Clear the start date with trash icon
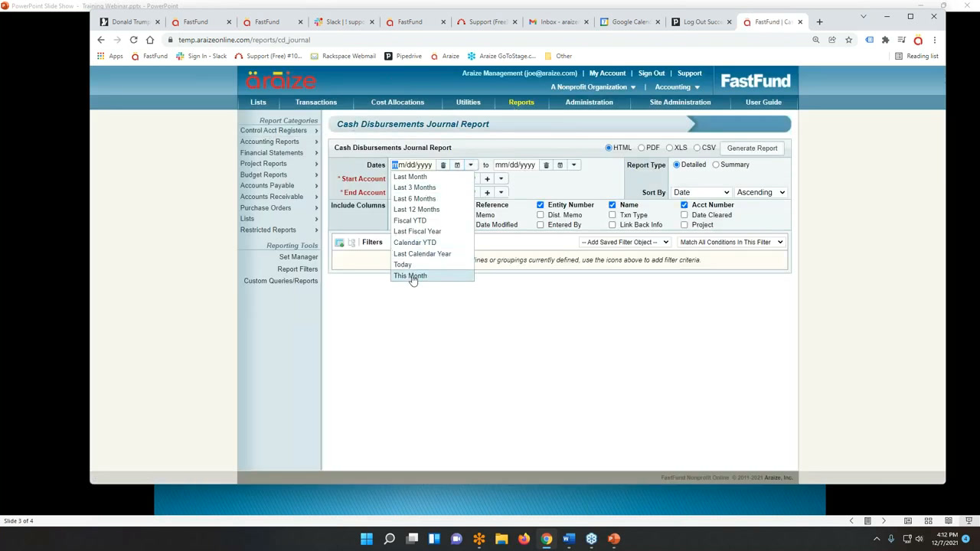This screenshot has width=980, height=551. click(x=443, y=165)
